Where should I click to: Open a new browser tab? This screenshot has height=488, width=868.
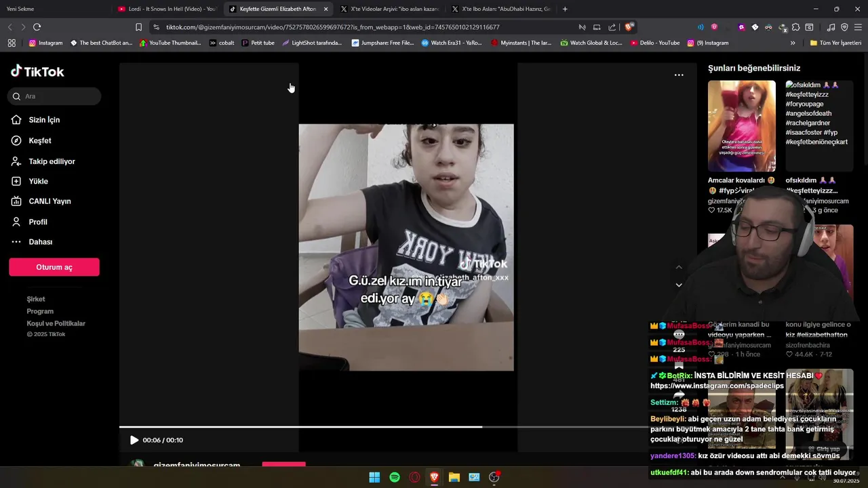tap(565, 9)
